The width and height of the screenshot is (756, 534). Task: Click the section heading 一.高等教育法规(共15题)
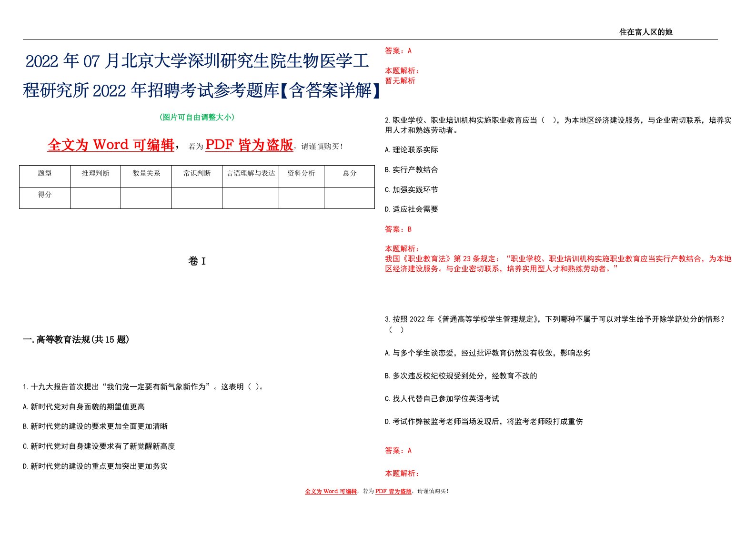[76, 339]
